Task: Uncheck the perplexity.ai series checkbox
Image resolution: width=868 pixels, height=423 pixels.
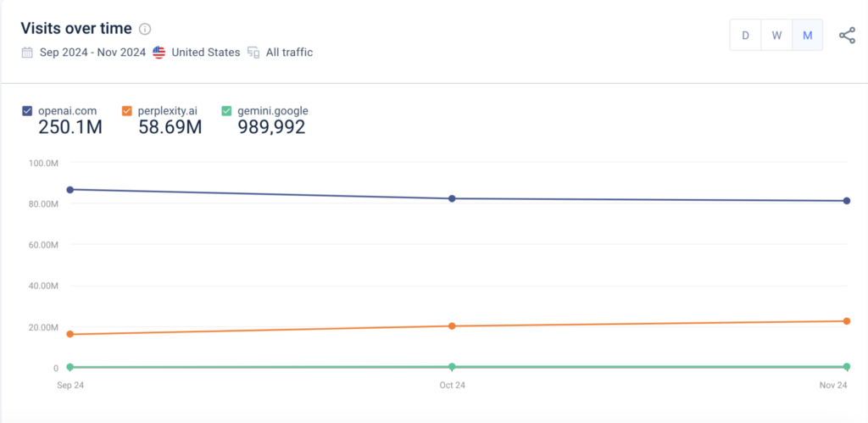Action: point(127,110)
